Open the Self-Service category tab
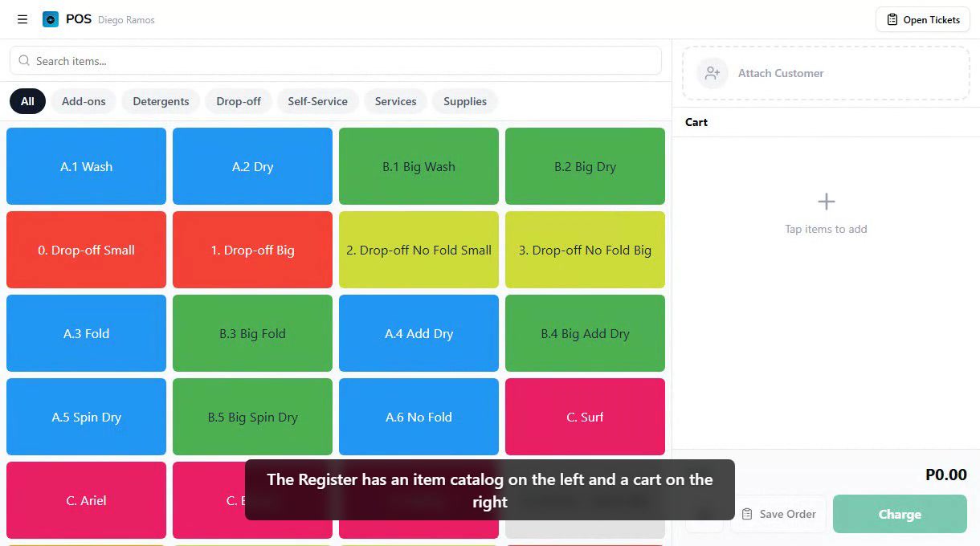 coord(317,101)
